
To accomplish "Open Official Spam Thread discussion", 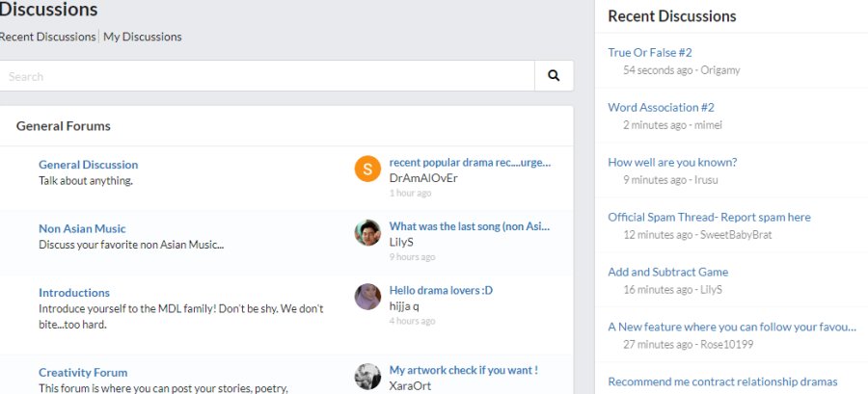I will coord(709,217).
